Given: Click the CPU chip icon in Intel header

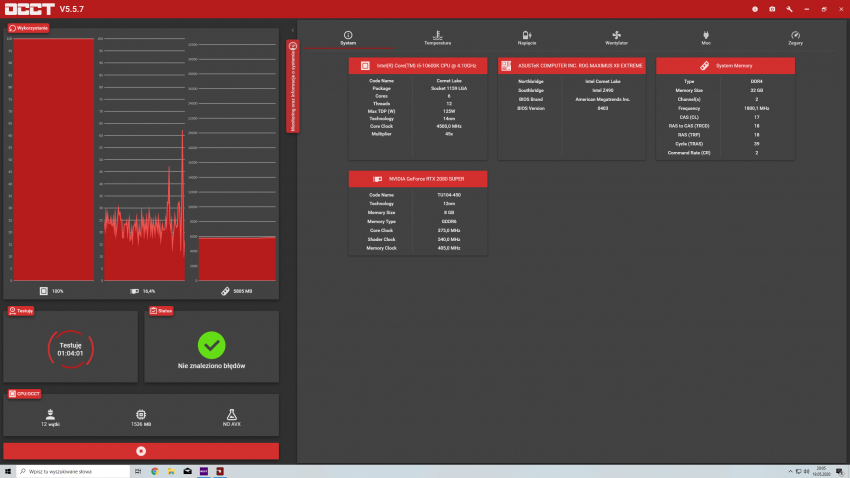Looking at the screenshot, I should click(x=365, y=66).
